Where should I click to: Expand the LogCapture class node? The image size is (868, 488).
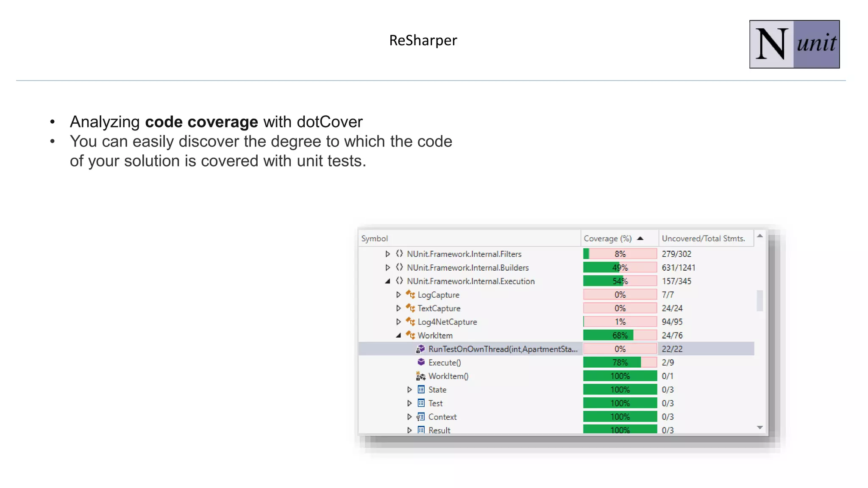click(398, 294)
